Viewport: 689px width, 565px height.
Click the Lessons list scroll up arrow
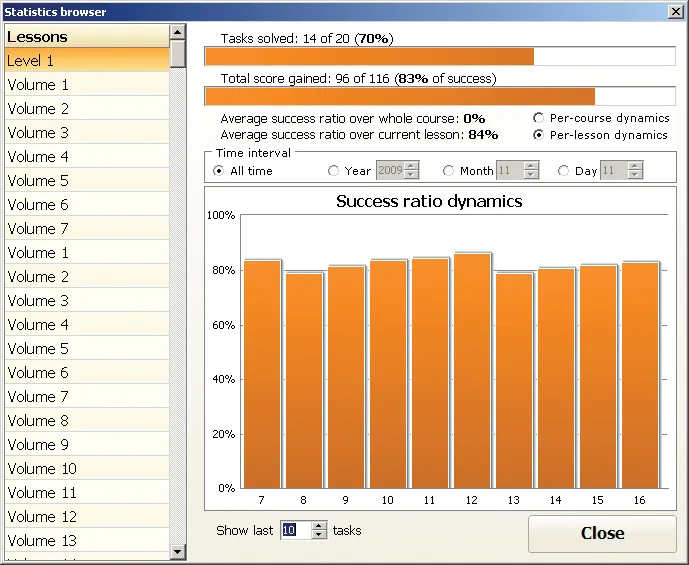click(x=178, y=32)
